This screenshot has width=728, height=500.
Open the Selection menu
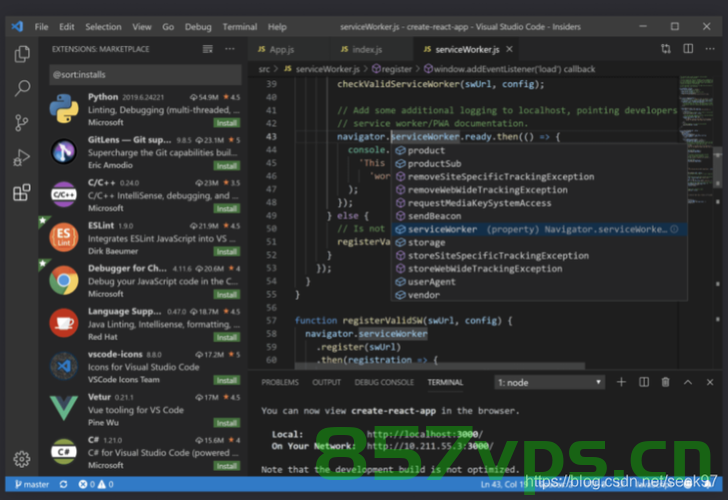(103, 27)
